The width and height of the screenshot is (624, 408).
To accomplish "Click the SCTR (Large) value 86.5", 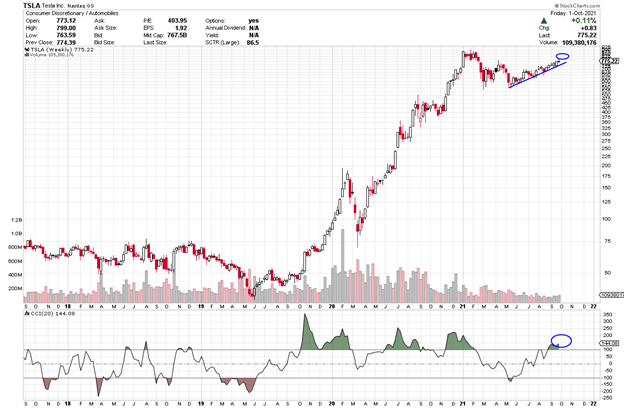I will coord(253,42).
